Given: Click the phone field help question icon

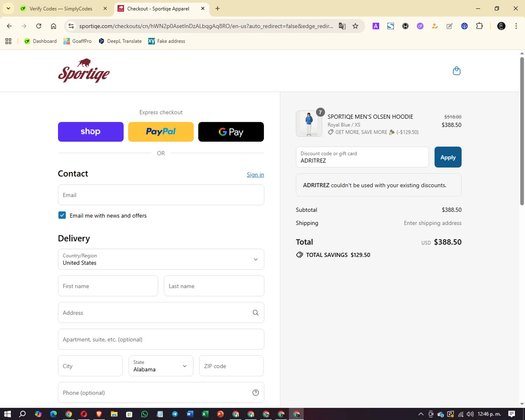Looking at the screenshot, I should [255, 393].
